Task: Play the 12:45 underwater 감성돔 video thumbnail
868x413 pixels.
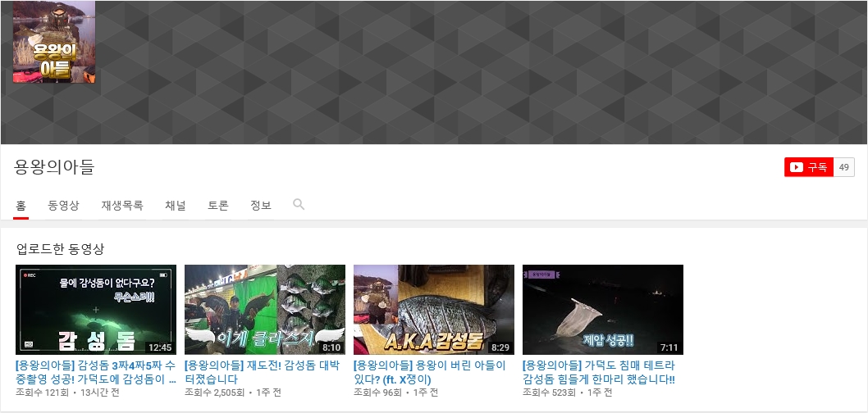Action: click(96, 309)
